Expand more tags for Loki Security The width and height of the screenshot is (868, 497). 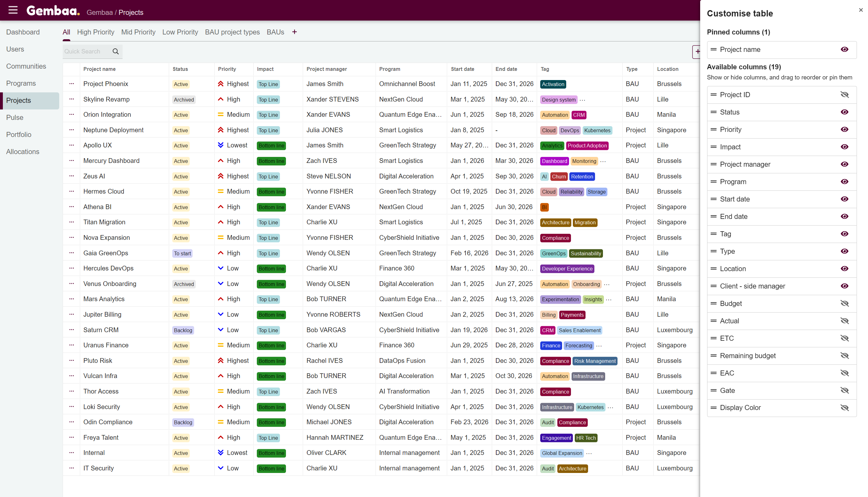pos(611,407)
